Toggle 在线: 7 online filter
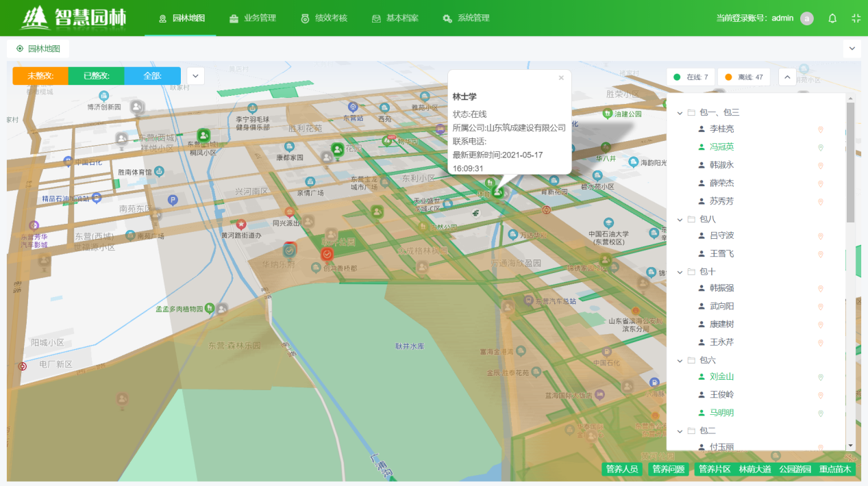The image size is (868, 486). [x=691, y=77]
